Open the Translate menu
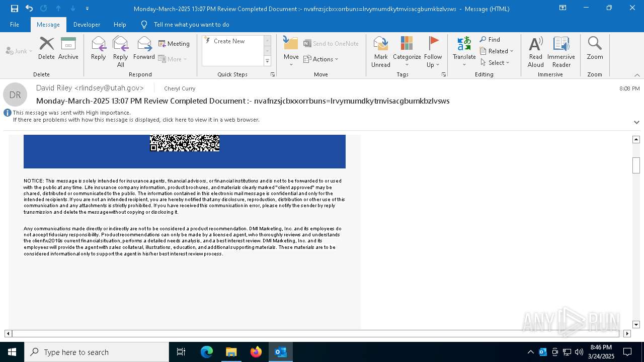Image resolution: width=644 pixels, height=362 pixels. point(464,52)
